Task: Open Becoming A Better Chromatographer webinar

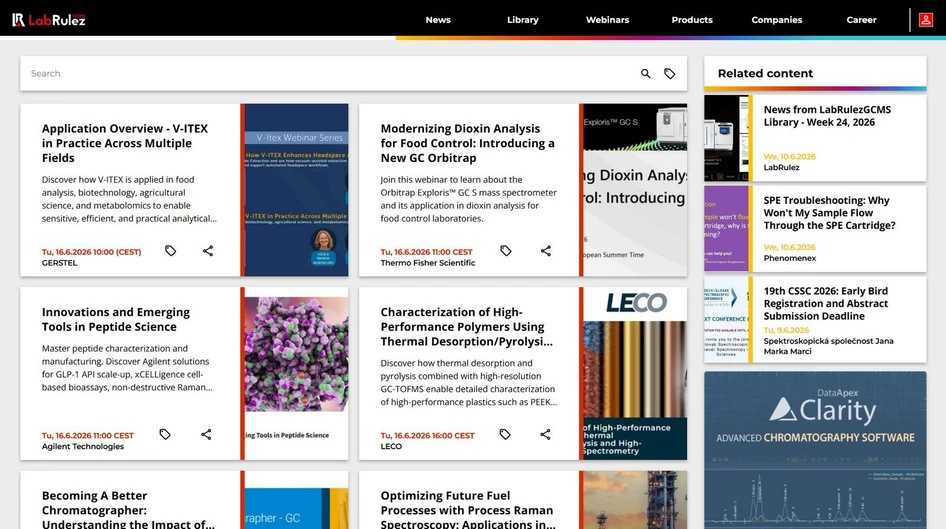Action: tap(128, 510)
